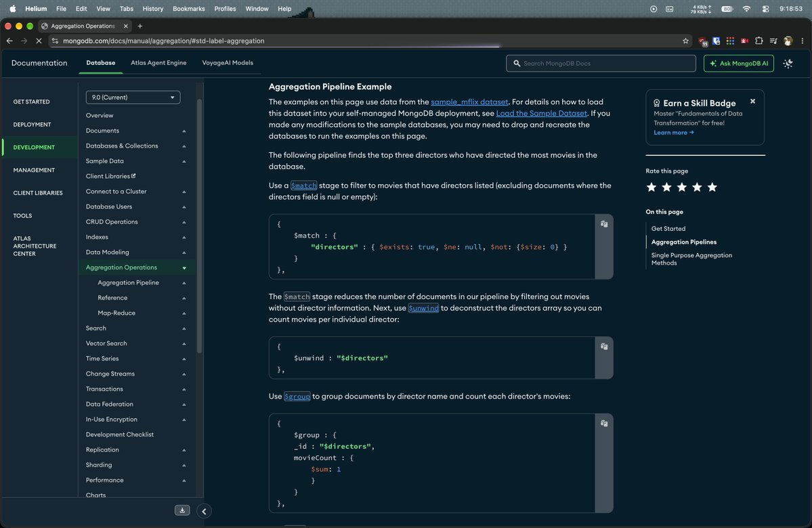The height and width of the screenshot is (528, 812).
Task: Collapse the Aggregation Operations section
Action: (x=184, y=267)
